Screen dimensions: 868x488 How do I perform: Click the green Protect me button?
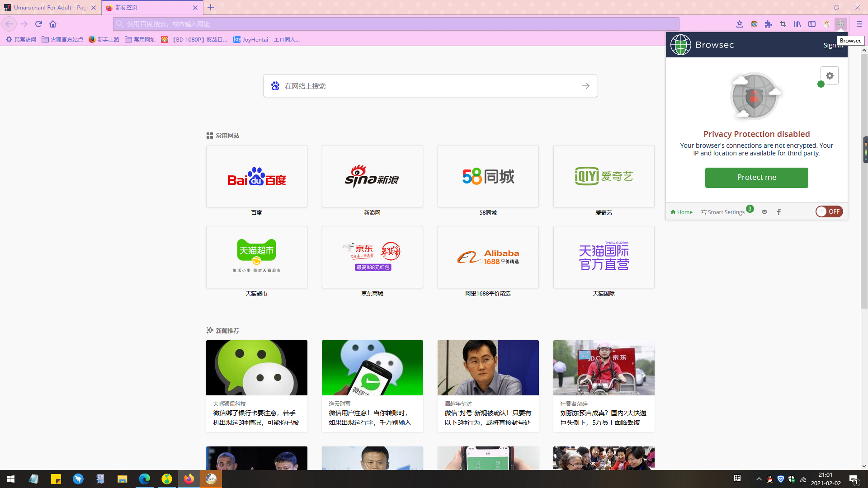click(x=757, y=178)
